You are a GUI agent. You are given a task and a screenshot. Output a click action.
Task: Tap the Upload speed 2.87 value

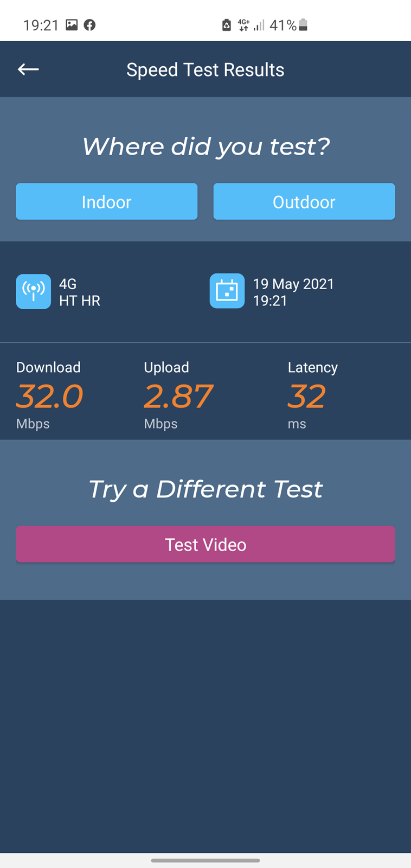click(178, 396)
